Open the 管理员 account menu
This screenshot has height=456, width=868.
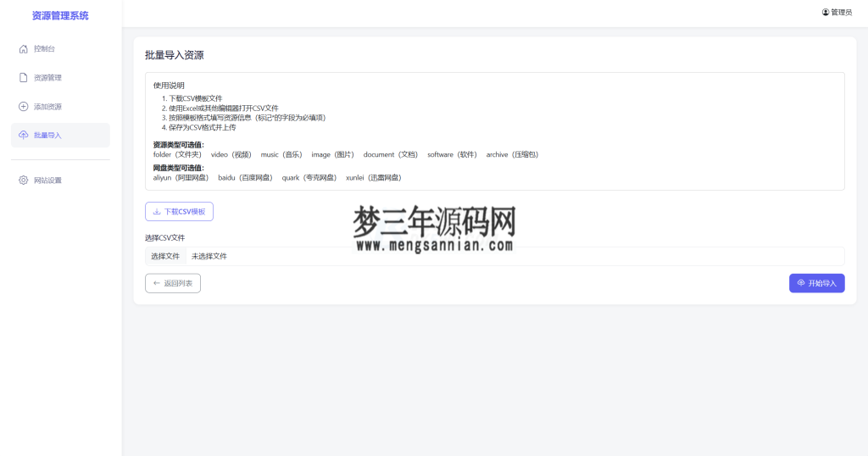[x=837, y=12]
